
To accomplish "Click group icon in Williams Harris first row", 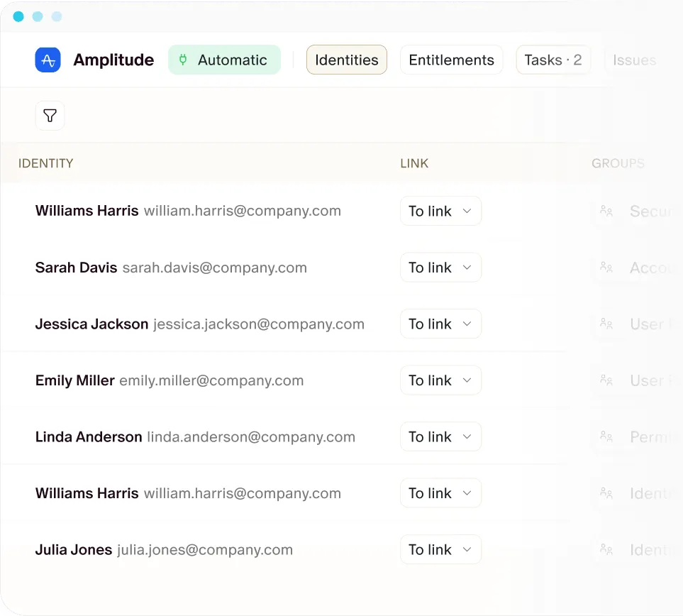I will 606,211.
